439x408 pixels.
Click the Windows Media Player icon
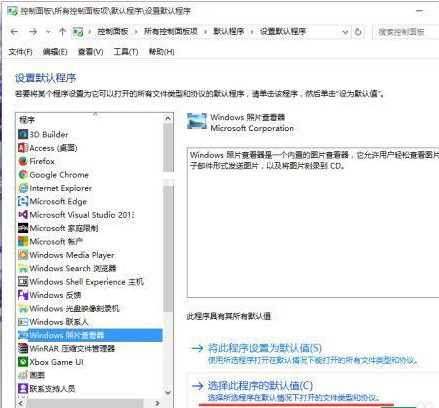(x=23, y=255)
